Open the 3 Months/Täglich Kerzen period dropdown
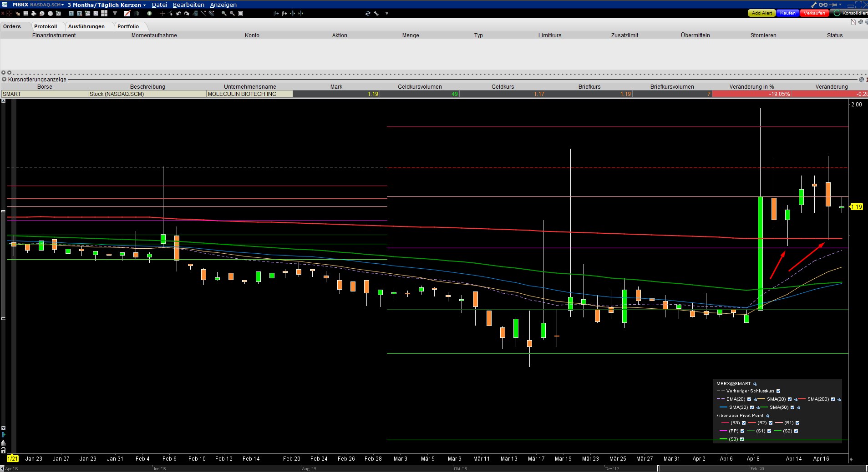Screen dimensions: 868x472 tap(107, 5)
